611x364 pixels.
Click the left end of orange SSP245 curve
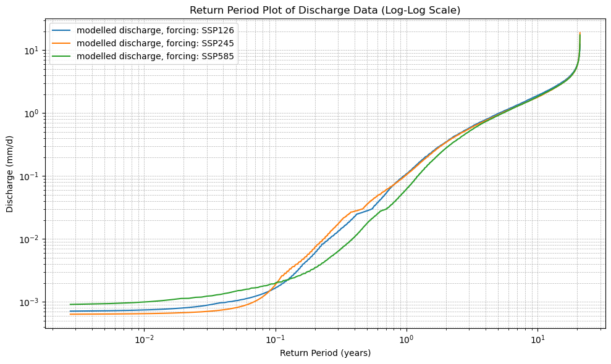[x=71, y=314]
